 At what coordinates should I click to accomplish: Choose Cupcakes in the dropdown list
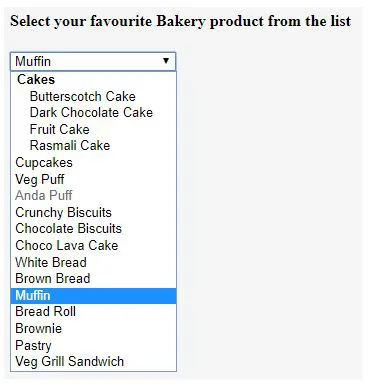click(94, 162)
